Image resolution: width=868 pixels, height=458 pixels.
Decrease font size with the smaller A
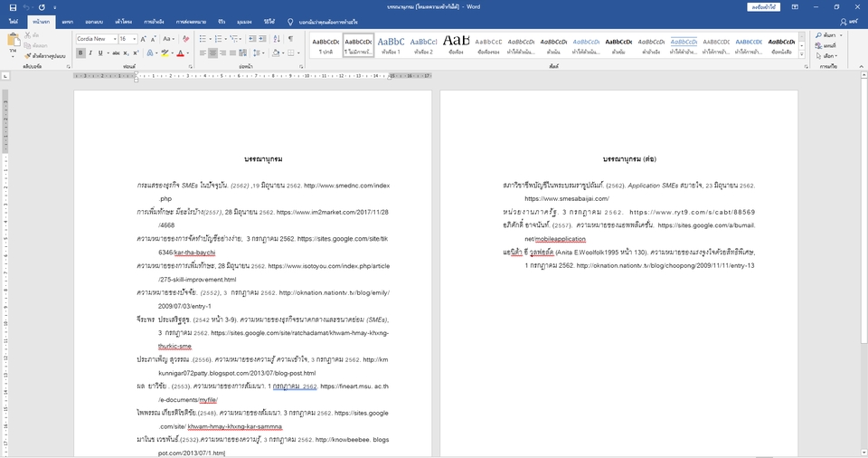click(154, 39)
